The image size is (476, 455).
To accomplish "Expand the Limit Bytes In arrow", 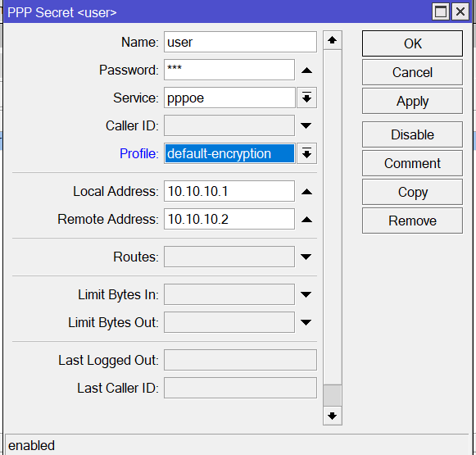I will 306,294.
